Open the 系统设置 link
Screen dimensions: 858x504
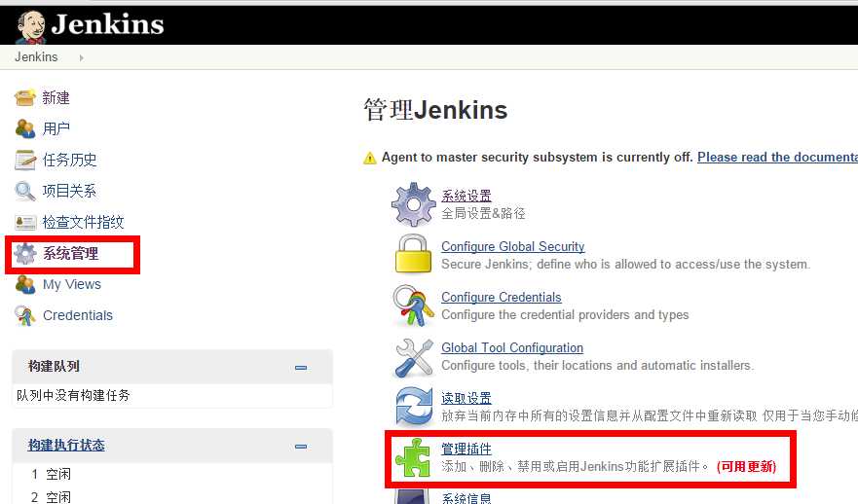click(x=466, y=196)
